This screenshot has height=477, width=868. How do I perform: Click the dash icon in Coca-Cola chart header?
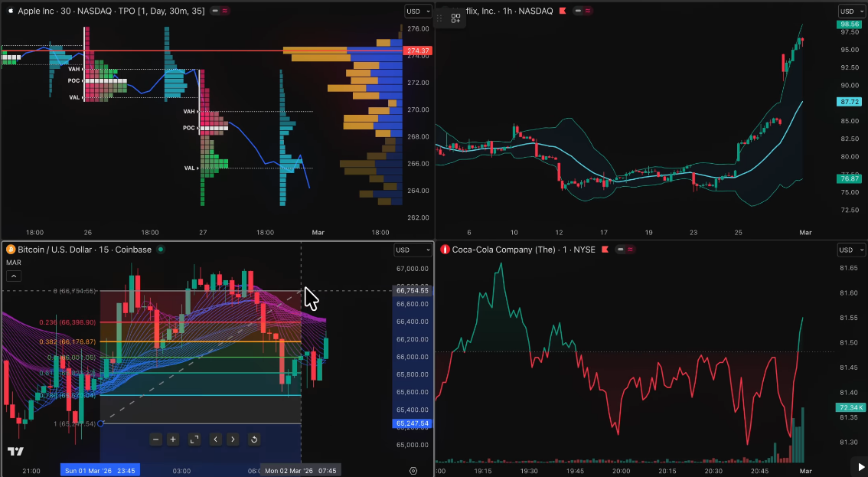coord(621,250)
